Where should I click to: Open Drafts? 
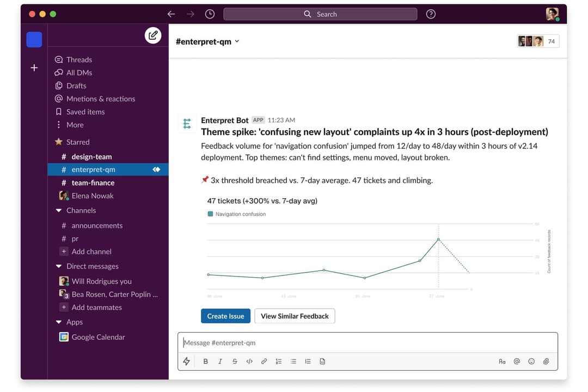70,86
